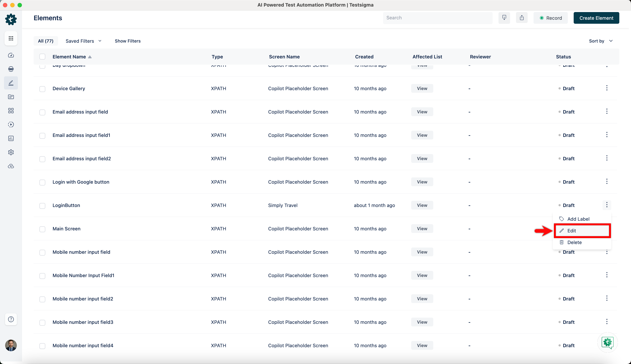Expand the Saved Filters dropdown
The width and height of the screenshot is (631, 364).
tap(83, 41)
